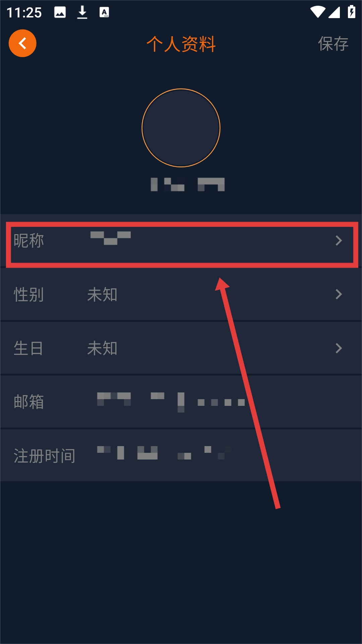This screenshot has height=644, width=362.
Task: Tap the 邮箱 email row
Action: coord(181,402)
